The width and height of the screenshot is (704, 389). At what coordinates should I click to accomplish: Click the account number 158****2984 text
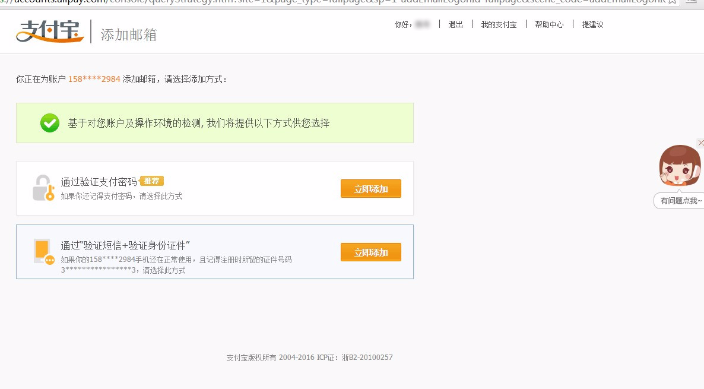click(x=94, y=79)
